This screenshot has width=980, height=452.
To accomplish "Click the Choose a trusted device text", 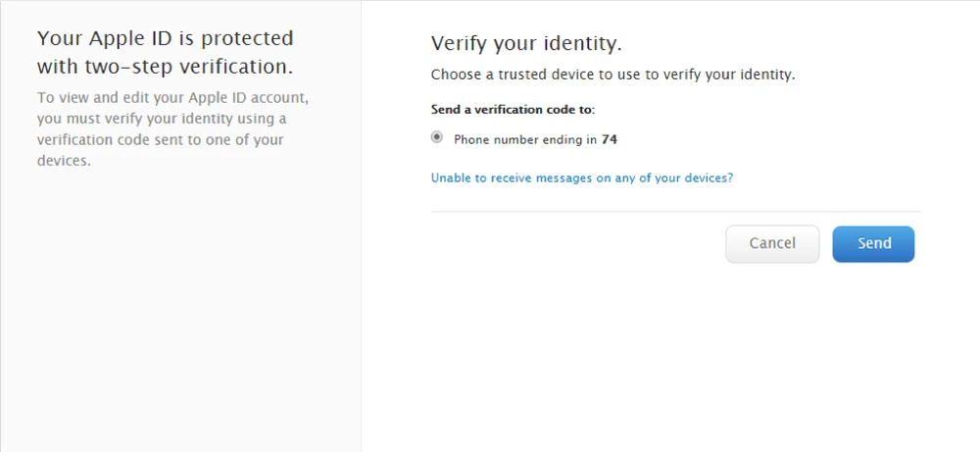I will (x=612, y=75).
